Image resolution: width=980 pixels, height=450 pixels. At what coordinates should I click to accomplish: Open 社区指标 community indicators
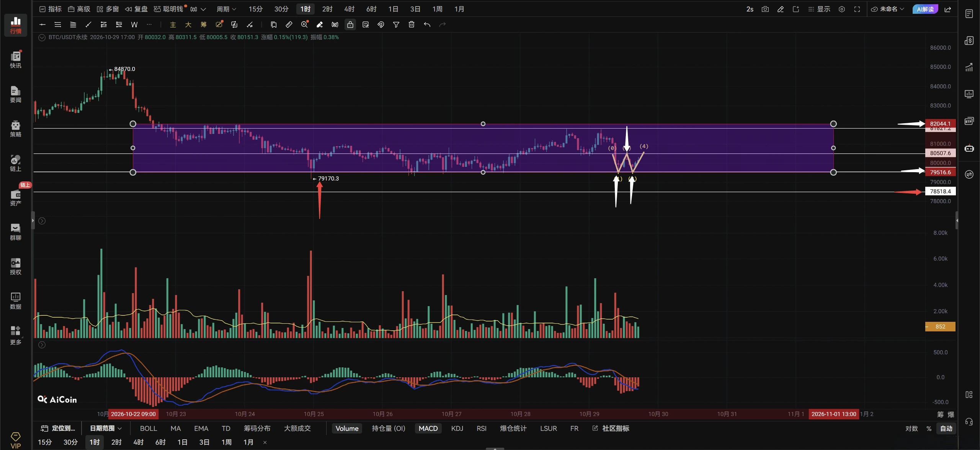tap(611, 428)
